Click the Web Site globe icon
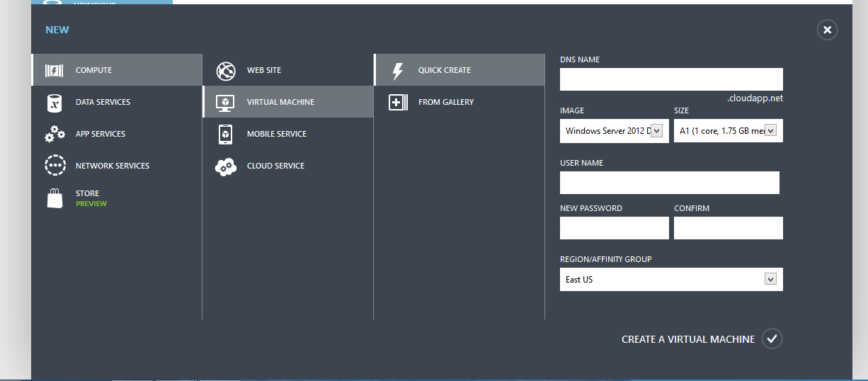Screen dimensions: 868x381 click(x=226, y=70)
